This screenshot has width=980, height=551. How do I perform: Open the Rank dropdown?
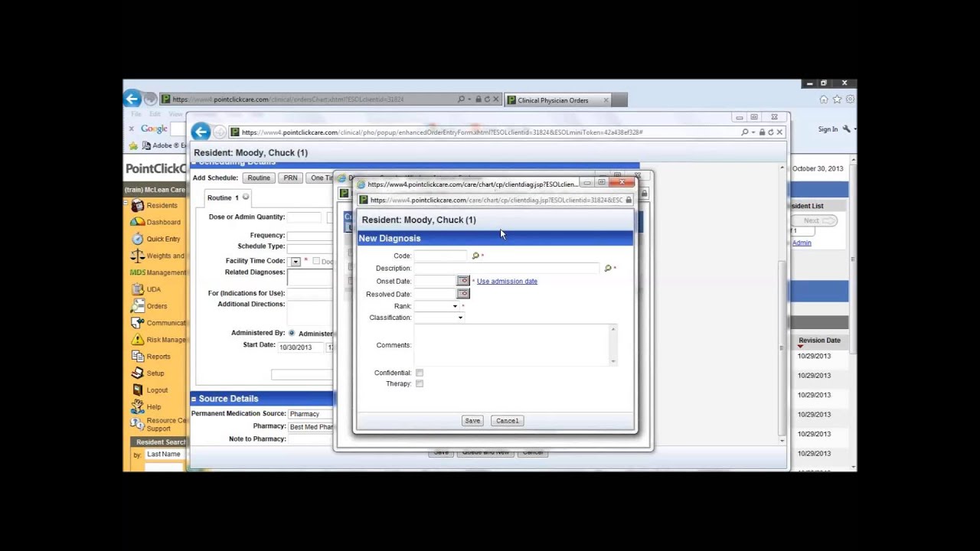coord(455,306)
